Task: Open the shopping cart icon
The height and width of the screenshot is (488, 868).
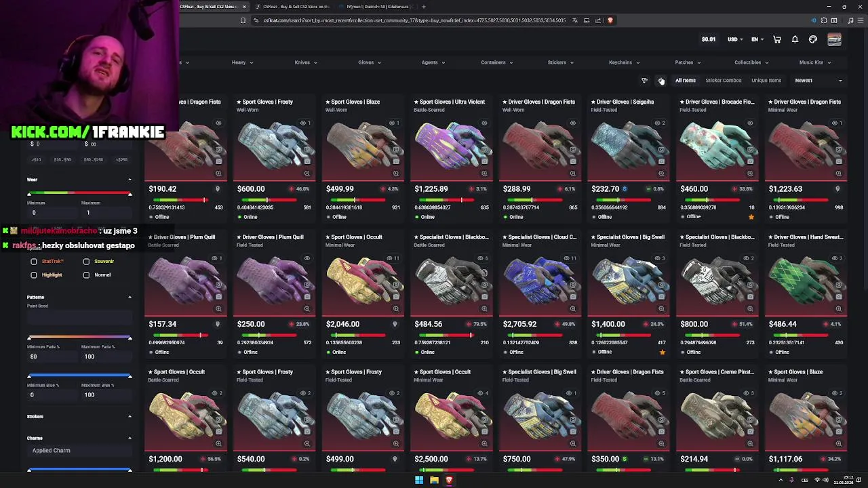Action: (777, 39)
